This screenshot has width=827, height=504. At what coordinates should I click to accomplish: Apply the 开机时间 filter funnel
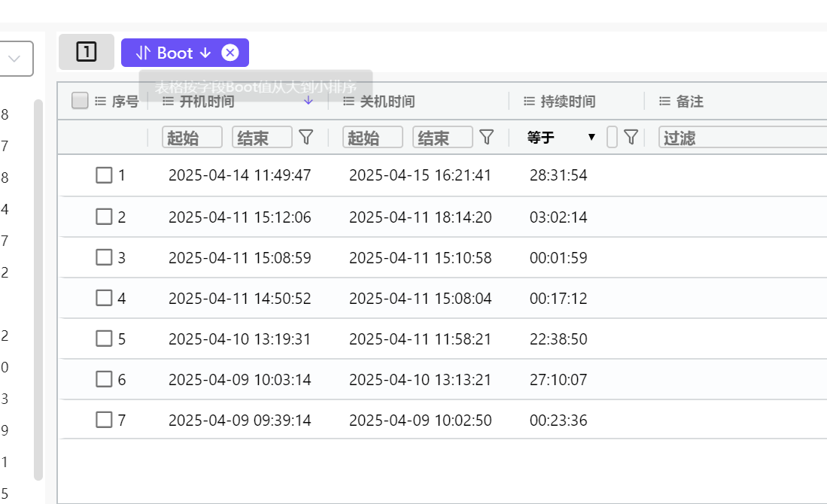coord(306,138)
